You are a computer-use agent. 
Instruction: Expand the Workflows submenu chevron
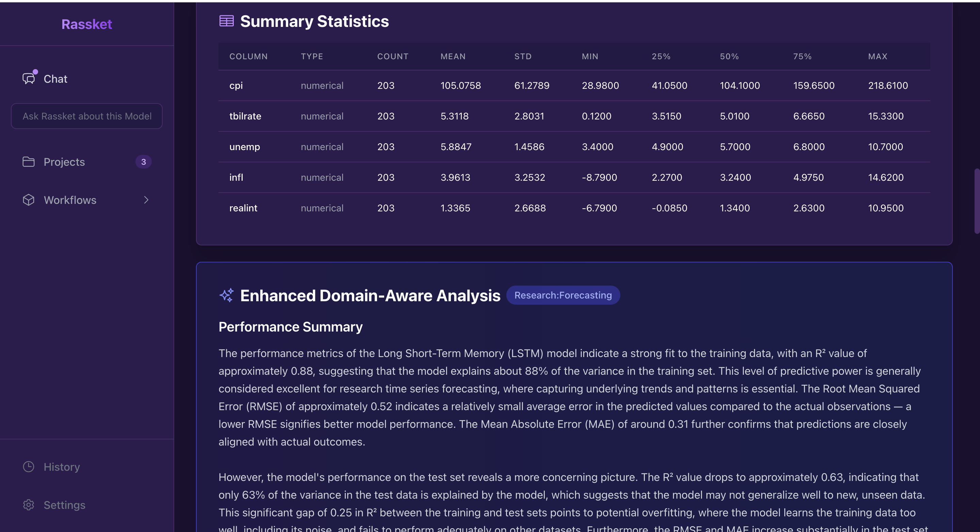146,200
